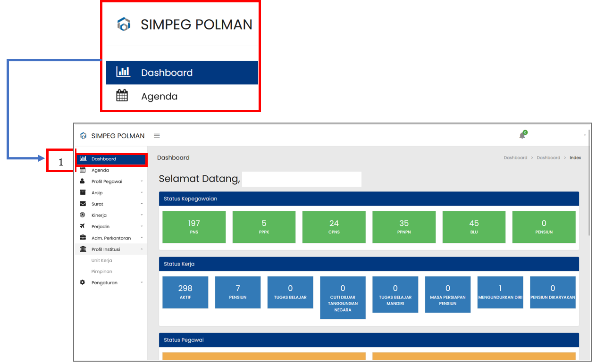Click the Surat envelope icon
This screenshot has width=596, height=364.
coord(83,204)
